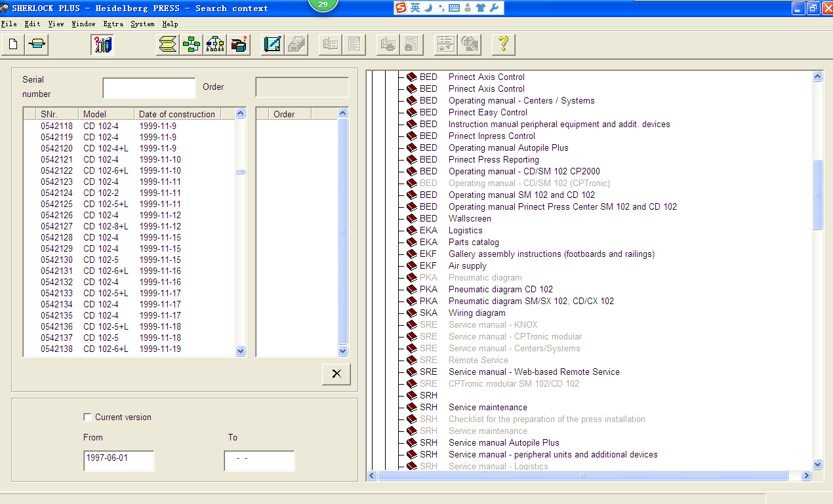Click the From date field
This screenshot has height=504, width=833.
click(x=119, y=459)
